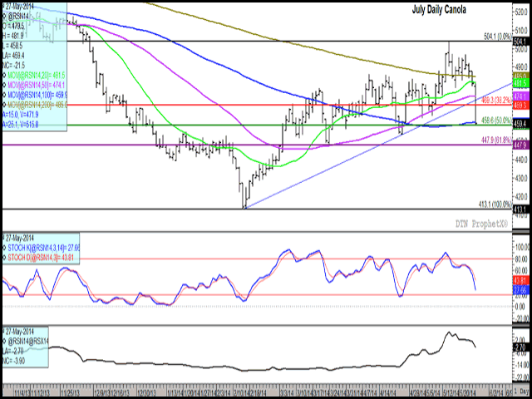Screen dimensions: 532x399
Task: Select the 'LA= -2.70' spread value
Action: (13, 352)
